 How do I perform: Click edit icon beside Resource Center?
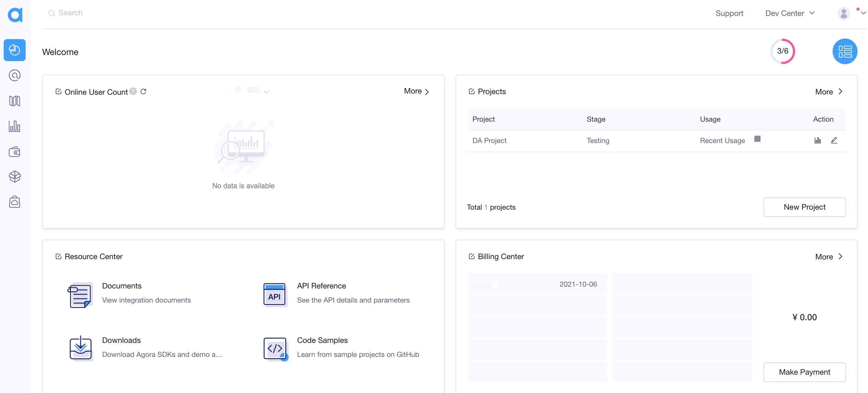click(x=58, y=256)
